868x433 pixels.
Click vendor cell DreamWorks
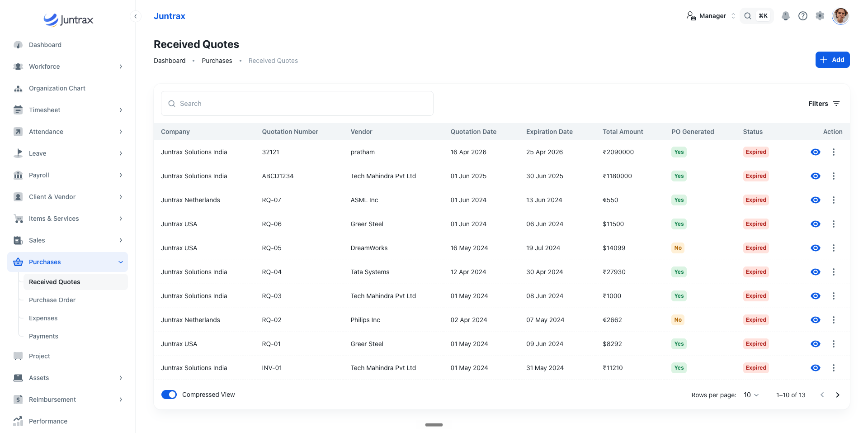click(369, 248)
